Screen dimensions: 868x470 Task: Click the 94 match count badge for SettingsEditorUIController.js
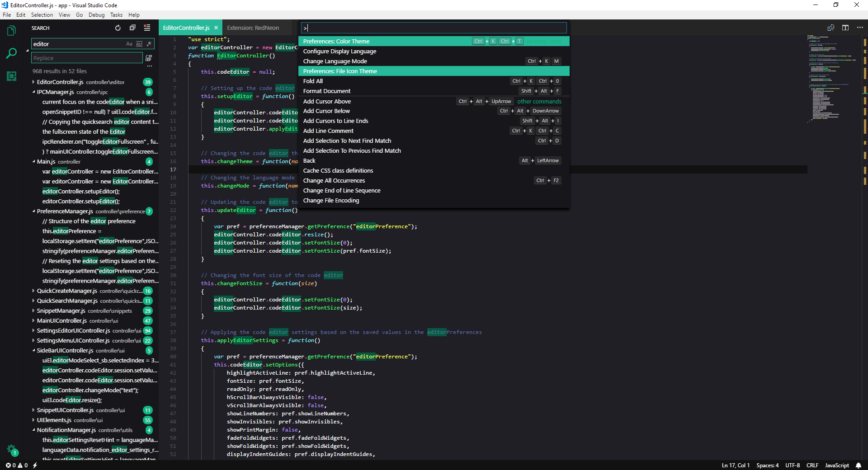[x=148, y=331]
